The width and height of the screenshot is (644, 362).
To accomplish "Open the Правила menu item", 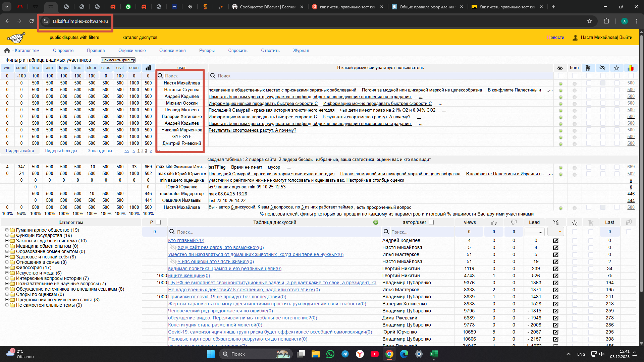I will pyautogui.click(x=96, y=51).
